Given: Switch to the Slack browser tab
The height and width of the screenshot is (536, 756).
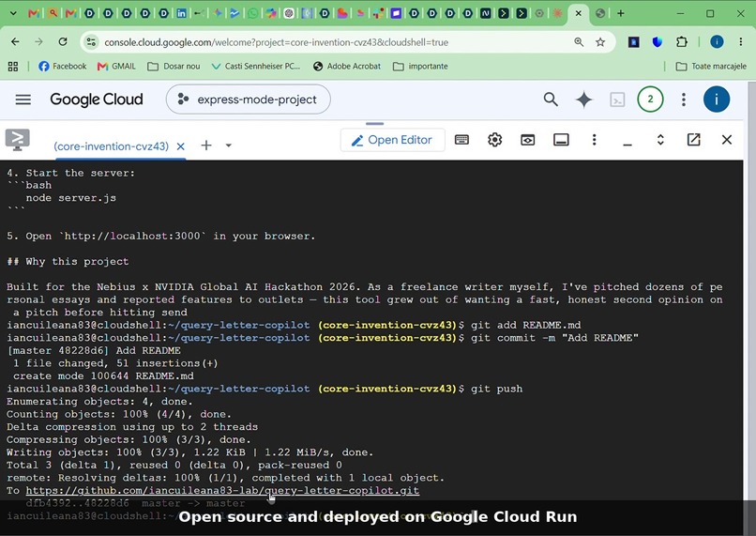Looking at the screenshot, I should click(379, 13).
